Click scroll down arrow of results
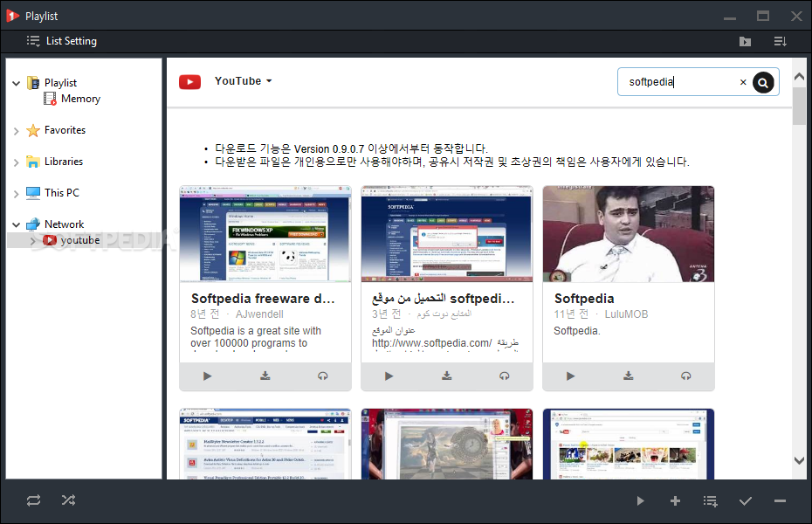 tap(799, 460)
